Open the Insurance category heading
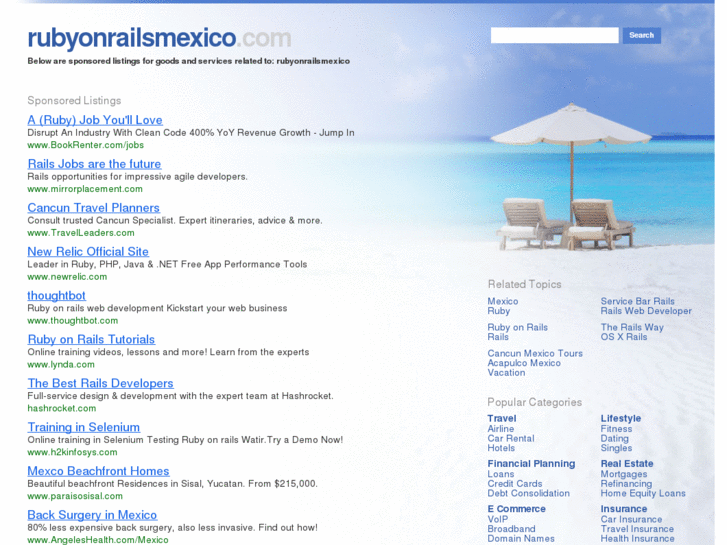 click(624, 509)
